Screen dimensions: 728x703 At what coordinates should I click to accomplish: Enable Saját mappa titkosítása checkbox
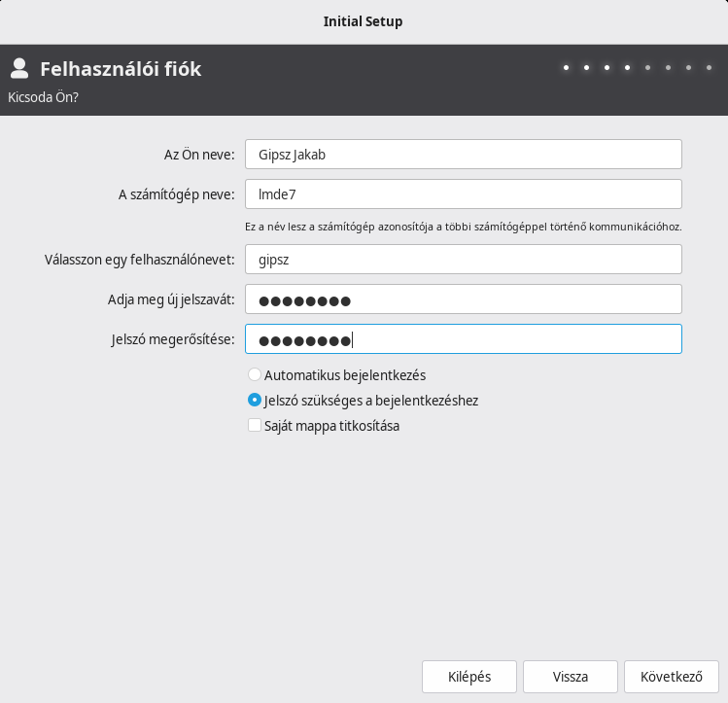(x=255, y=425)
